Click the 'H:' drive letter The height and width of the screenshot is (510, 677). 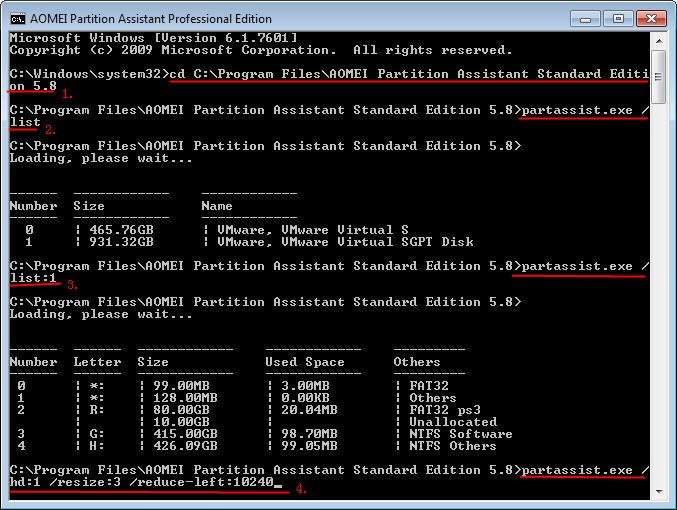point(97,446)
